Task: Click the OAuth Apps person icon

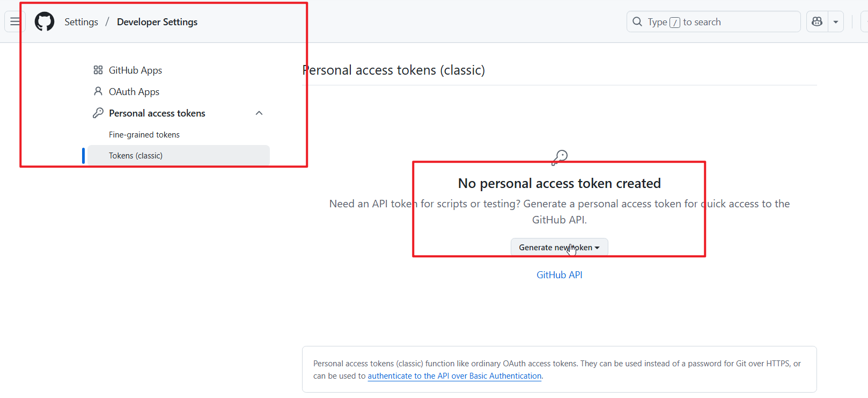Action: (98, 92)
